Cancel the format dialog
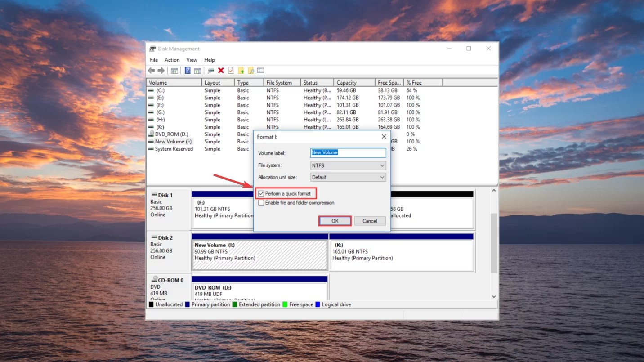The image size is (644, 362). [x=370, y=221]
